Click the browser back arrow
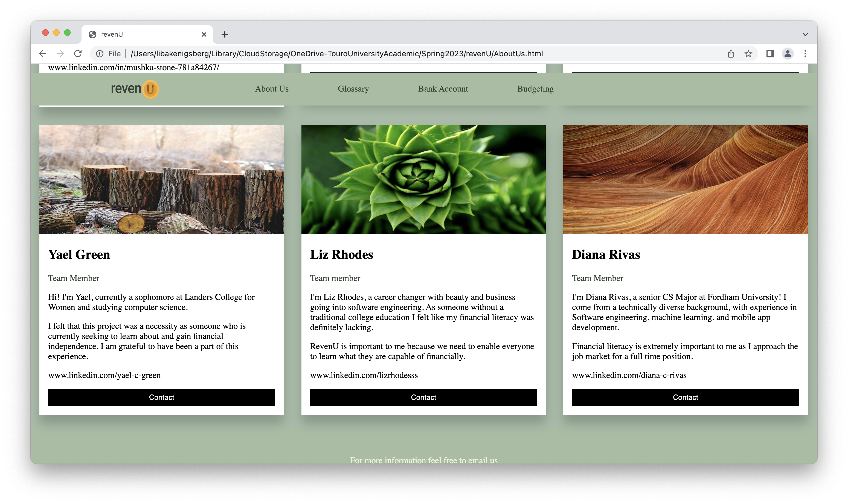Image resolution: width=848 pixels, height=504 pixels. (x=42, y=54)
